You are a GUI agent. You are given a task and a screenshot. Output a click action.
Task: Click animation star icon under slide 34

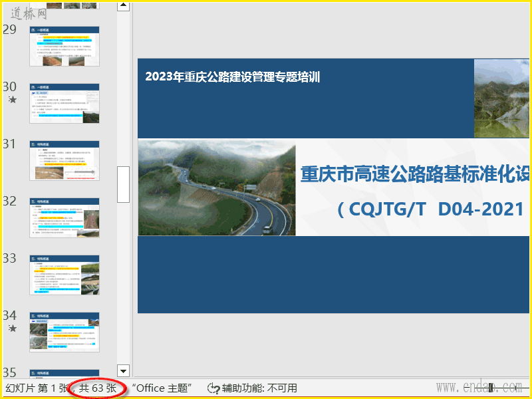(13, 328)
